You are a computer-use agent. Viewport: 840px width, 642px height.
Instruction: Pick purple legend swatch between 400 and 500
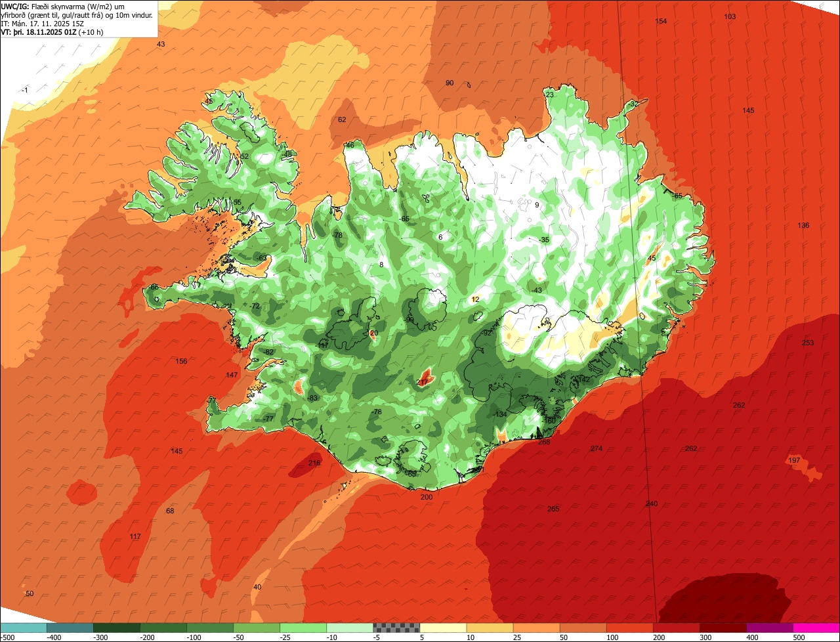tap(769, 627)
